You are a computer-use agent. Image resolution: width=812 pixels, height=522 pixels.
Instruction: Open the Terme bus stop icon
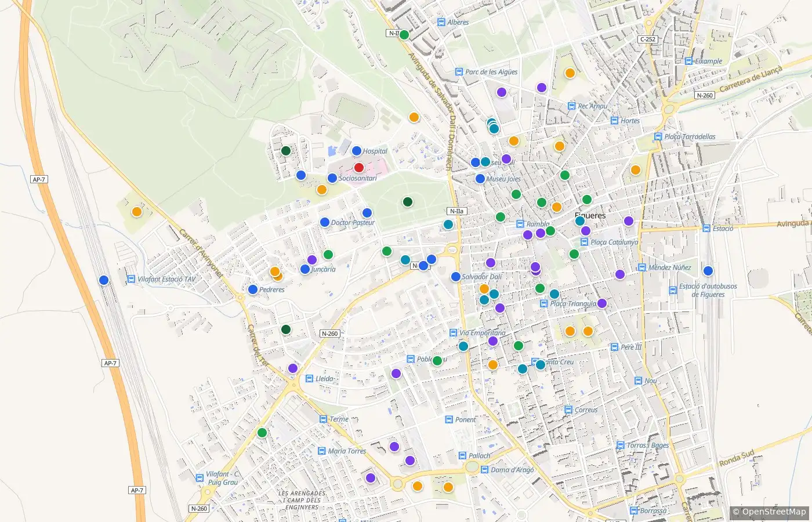click(x=323, y=419)
